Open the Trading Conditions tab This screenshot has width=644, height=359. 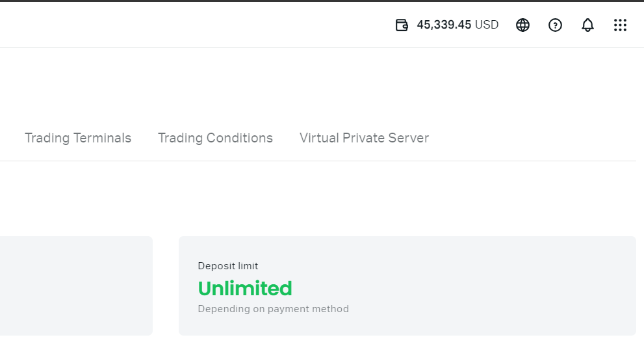coord(215,138)
